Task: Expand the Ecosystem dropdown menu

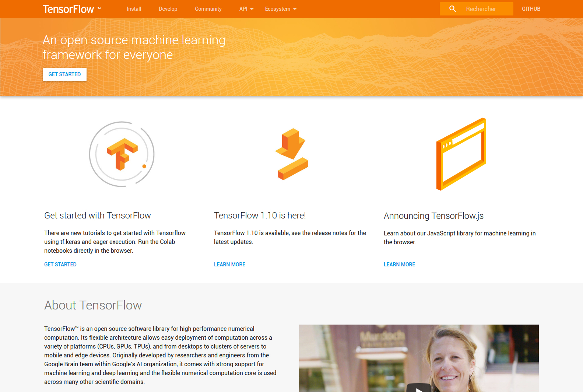Action: click(281, 9)
